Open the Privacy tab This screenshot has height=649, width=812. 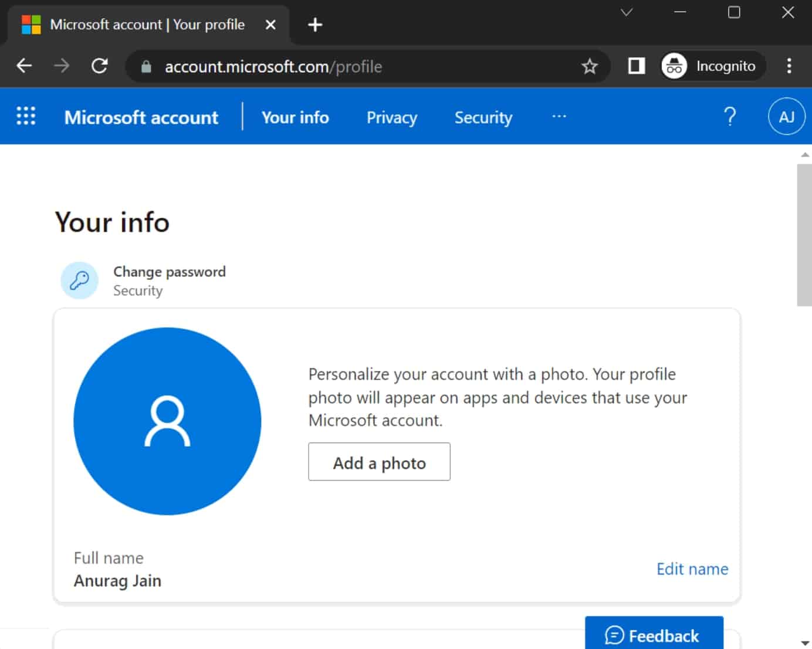click(392, 117)
